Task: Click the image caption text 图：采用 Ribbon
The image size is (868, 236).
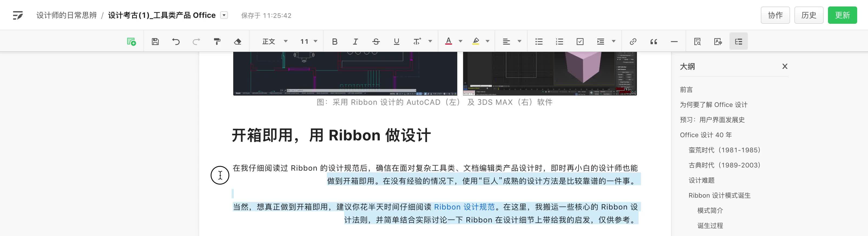Action: coord(434,102)
